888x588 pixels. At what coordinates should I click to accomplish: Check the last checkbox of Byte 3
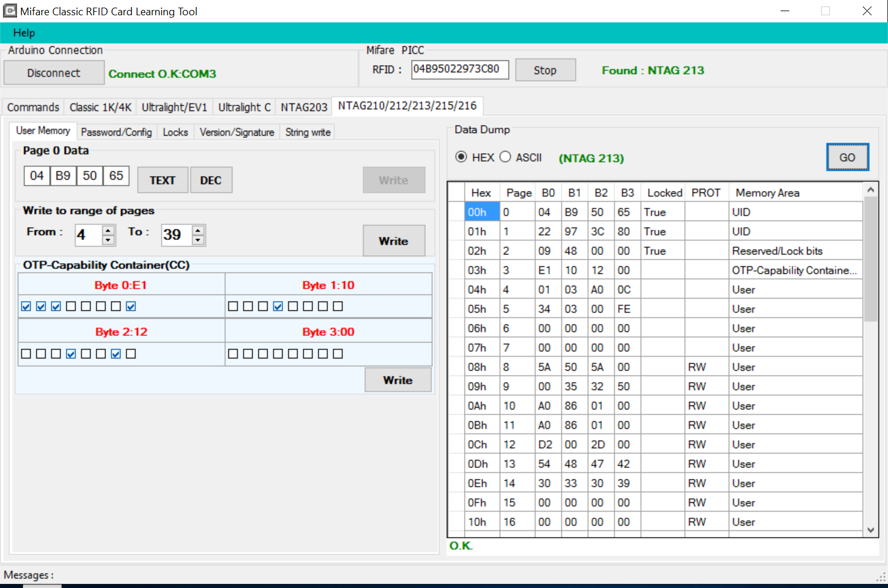click(x=338, y=354)
